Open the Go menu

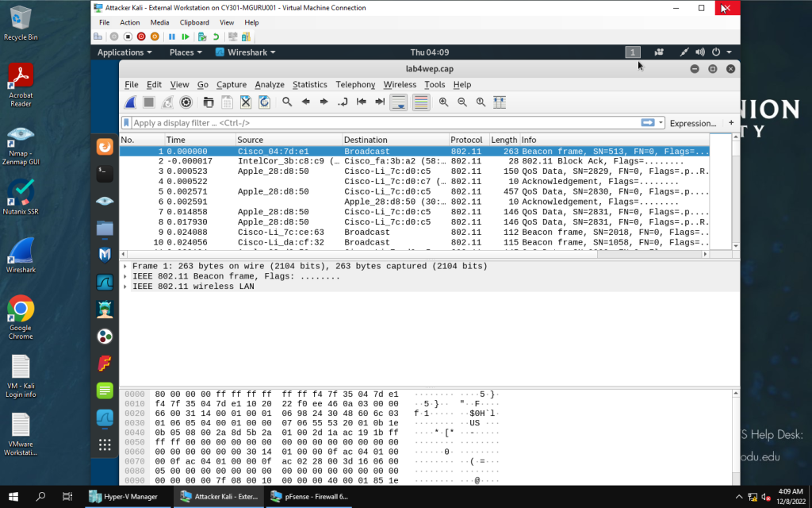coord(202,84)
